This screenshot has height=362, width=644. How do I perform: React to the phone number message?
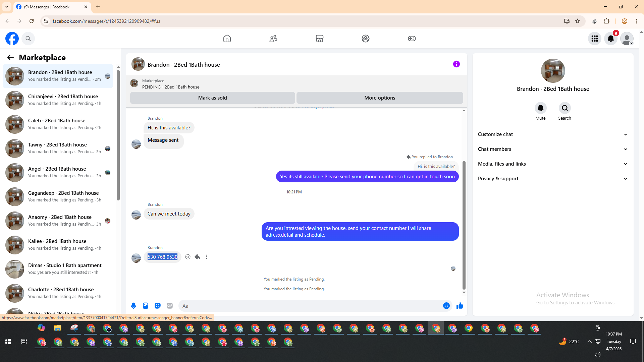point(188,257)
